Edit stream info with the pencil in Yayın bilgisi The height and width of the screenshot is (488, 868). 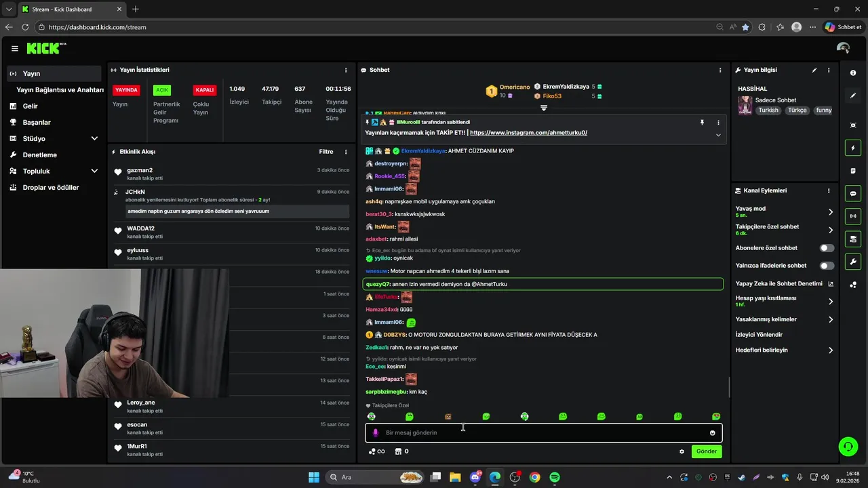(814, 70)
